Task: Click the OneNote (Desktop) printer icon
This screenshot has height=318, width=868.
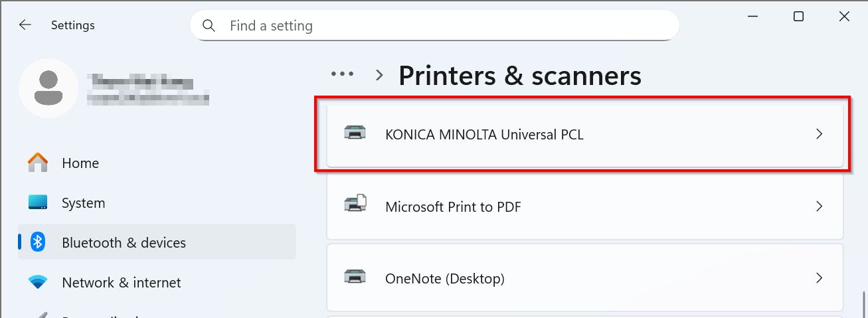Action: coord(355,277)
